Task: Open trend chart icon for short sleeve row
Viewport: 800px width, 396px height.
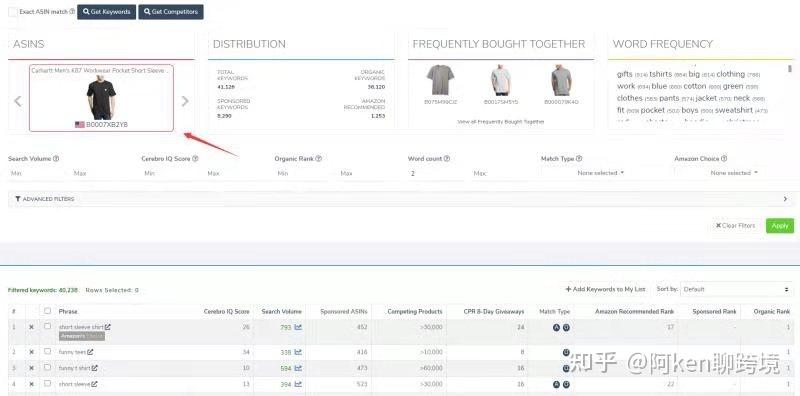Action: 298,384
